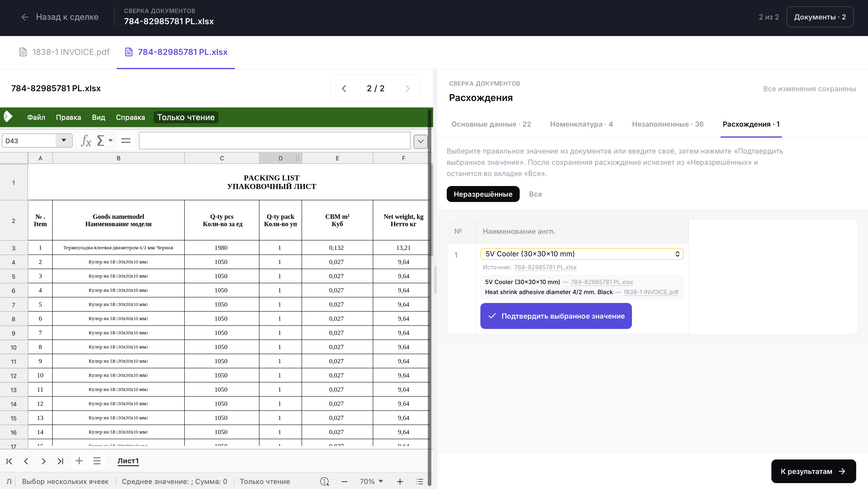Select column D header

280,158
